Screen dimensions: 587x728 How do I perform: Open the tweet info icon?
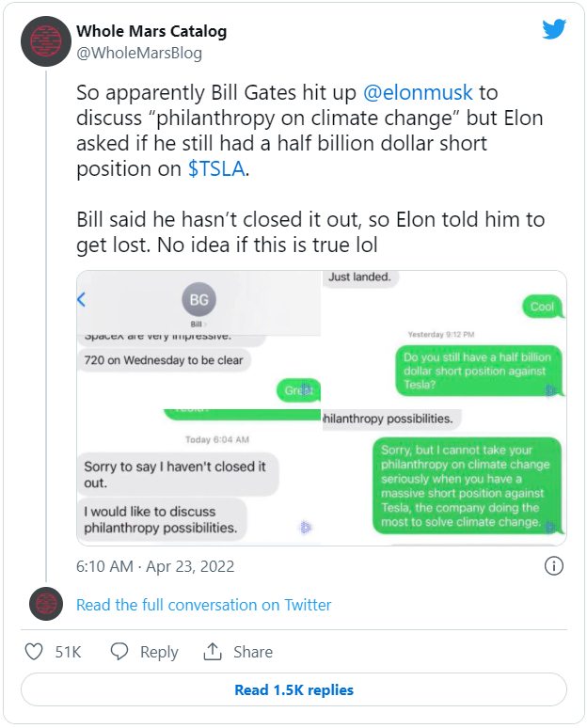tap(554, 566)
